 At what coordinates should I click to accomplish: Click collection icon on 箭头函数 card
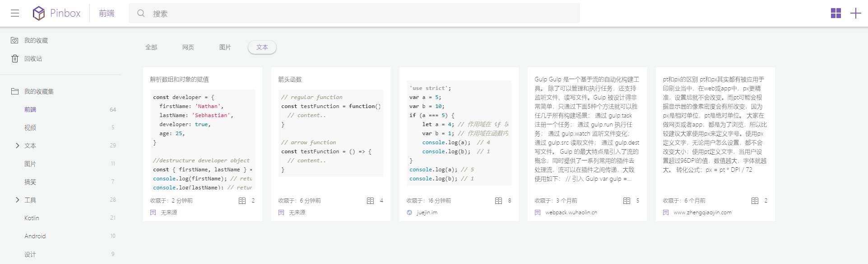point(370,201)
